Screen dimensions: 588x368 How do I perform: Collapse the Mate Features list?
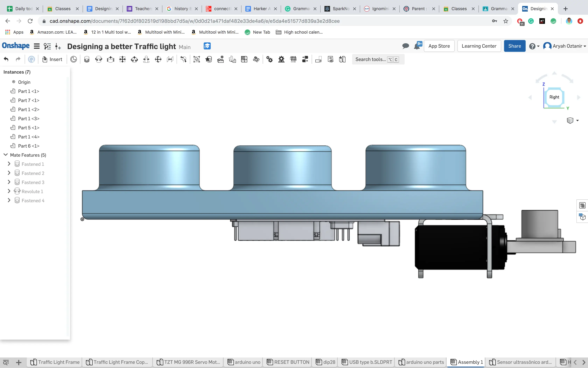tap(6, 155)
